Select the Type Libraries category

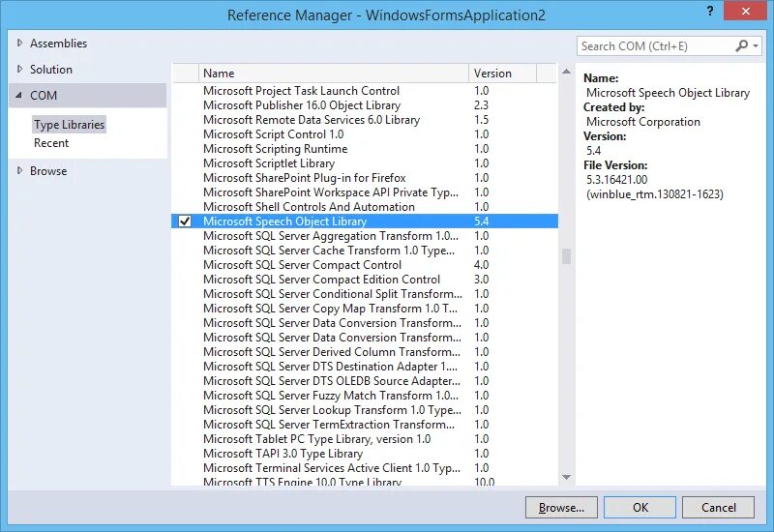pos(69,125)
